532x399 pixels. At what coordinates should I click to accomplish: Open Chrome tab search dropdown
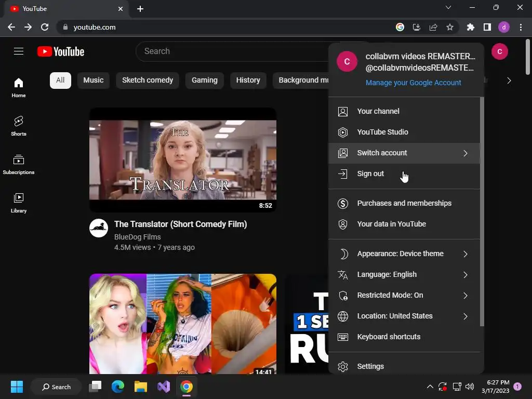(448, 7)
